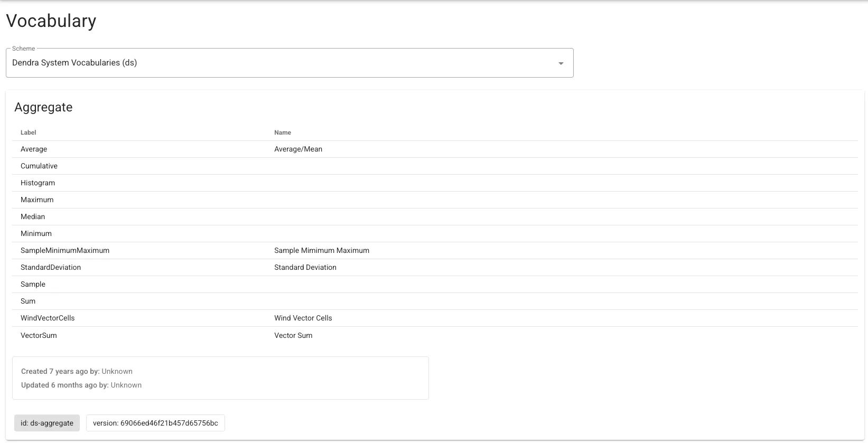Click the Average/Mean name cell
This screenshot has height=443, width=868.
[298, 149]
